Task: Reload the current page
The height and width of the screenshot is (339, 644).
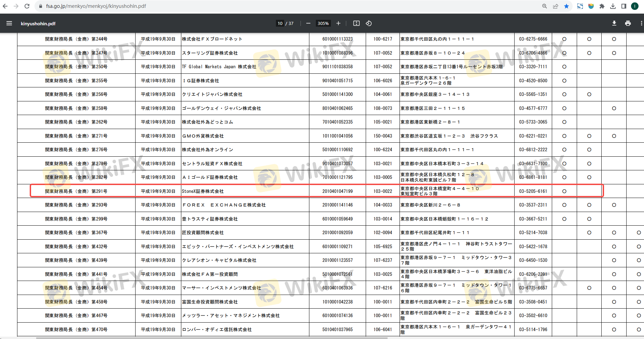Action: (27, 6)
